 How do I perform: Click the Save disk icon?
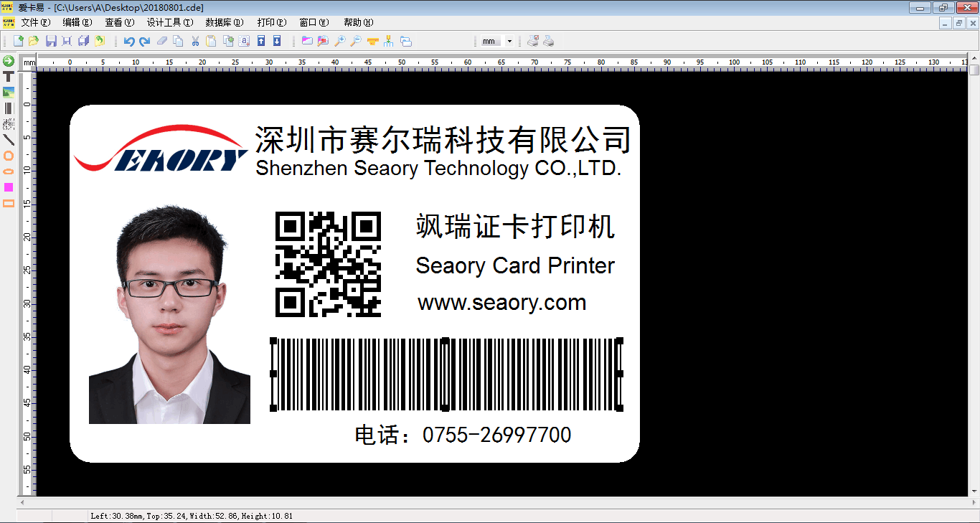coord(51,42)
